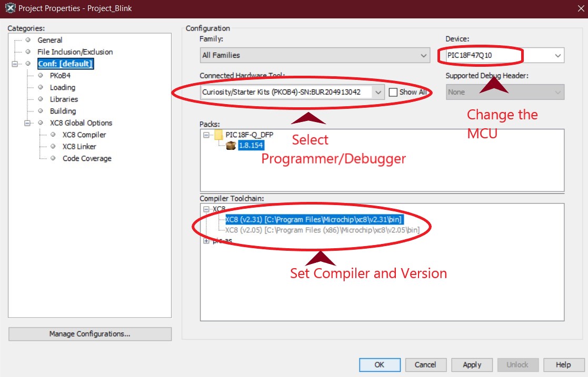Open the Family dropdown
This screenshot has width=588, height=377.
424,55
